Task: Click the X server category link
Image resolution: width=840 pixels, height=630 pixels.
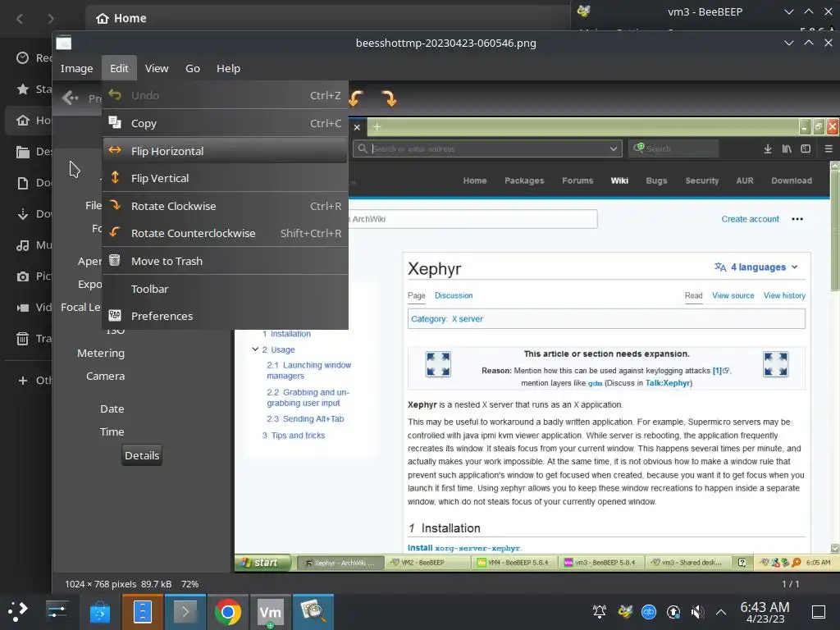Action: point(467,319)
